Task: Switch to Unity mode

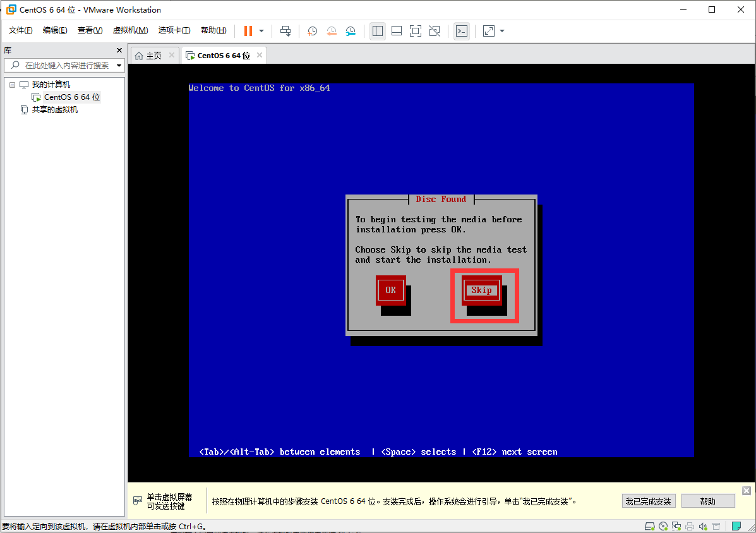Action: pos(435,31)
